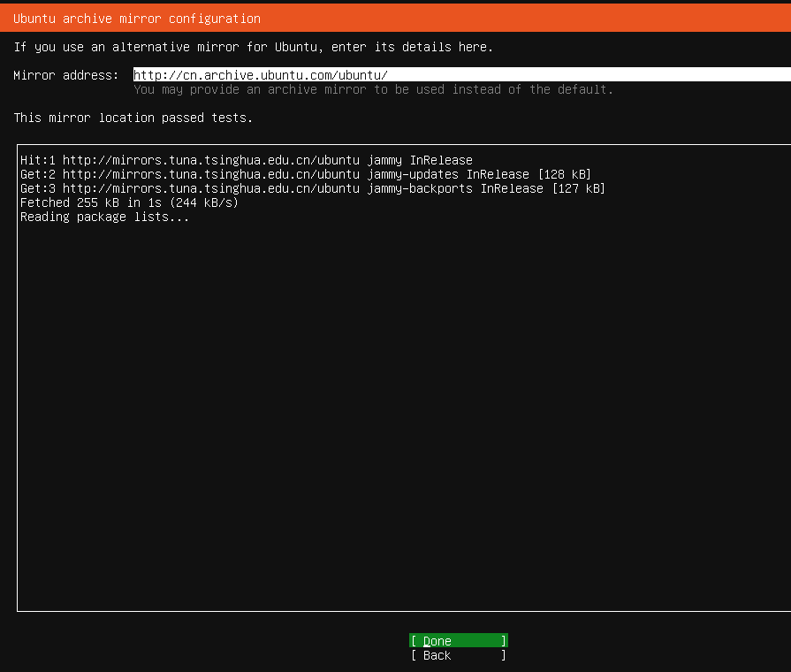The image size is (791, 672).
Task: Select the Back button
Action: pyautogui.click(x=458, y=655)
